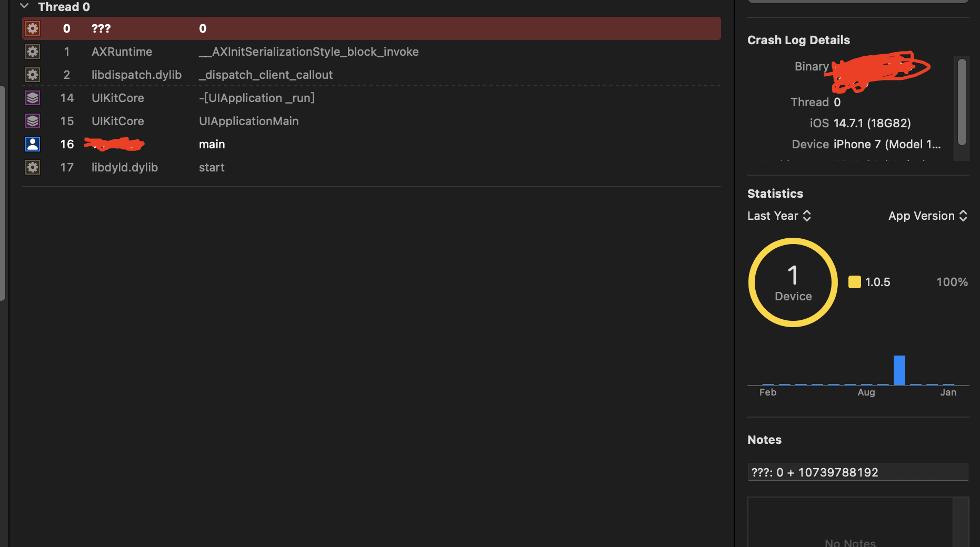
Task: Click the Notes heading
Action: tap(764, 440)
